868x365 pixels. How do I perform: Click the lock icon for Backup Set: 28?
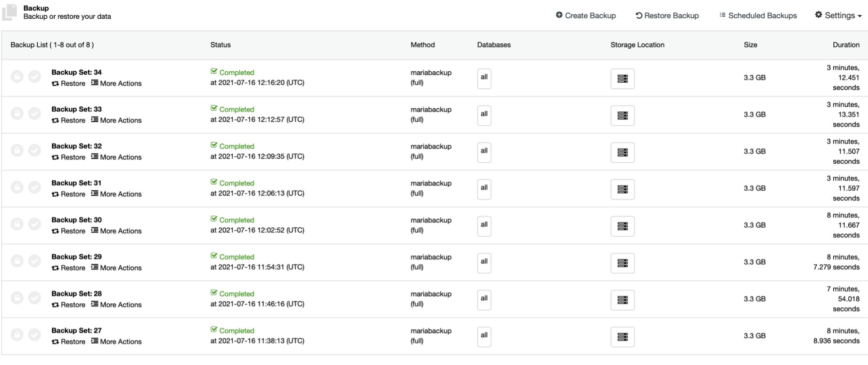(x=17, y=298)
